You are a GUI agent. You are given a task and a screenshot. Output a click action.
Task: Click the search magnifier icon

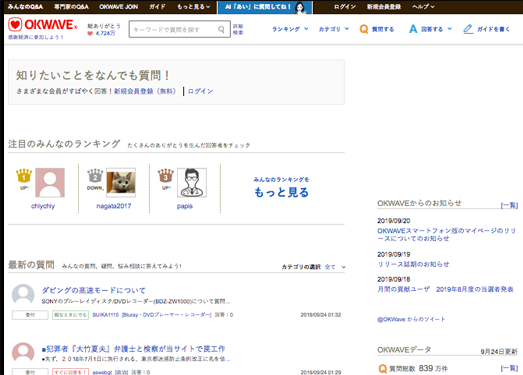coord(221,29)
